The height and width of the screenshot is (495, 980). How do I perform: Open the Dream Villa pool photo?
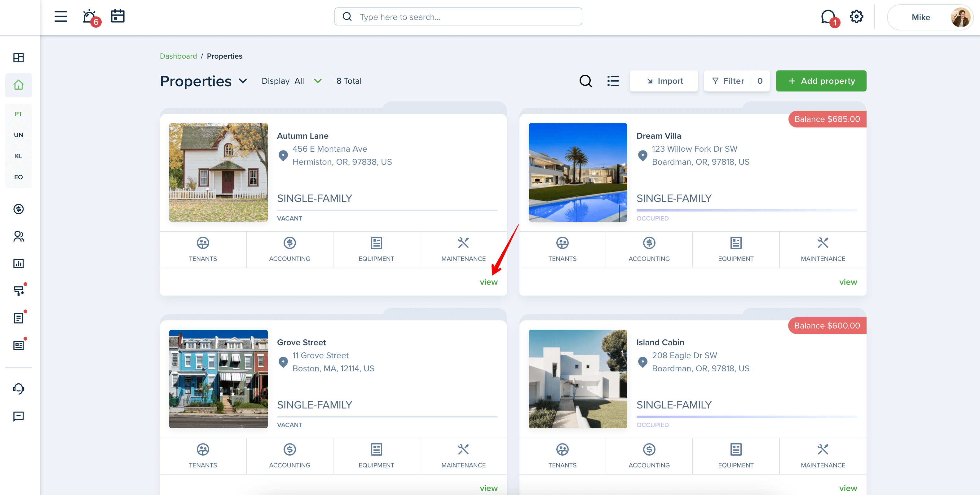click(578, 172)
